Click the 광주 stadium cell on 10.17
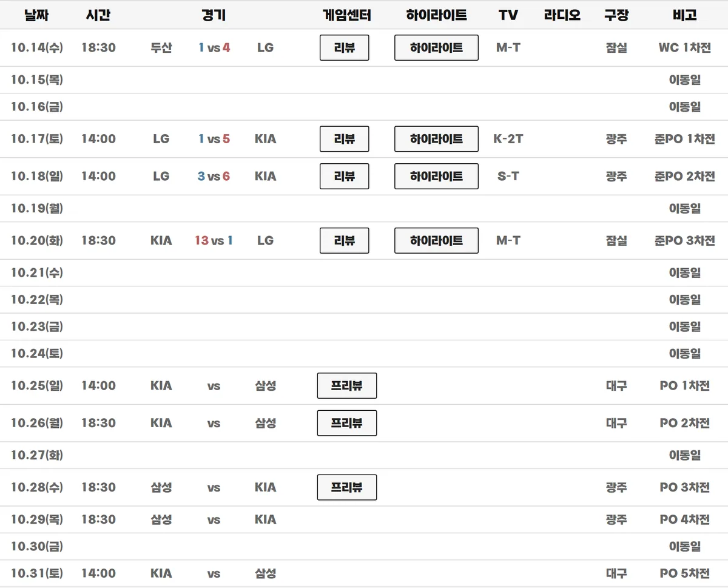 point(616,139)
